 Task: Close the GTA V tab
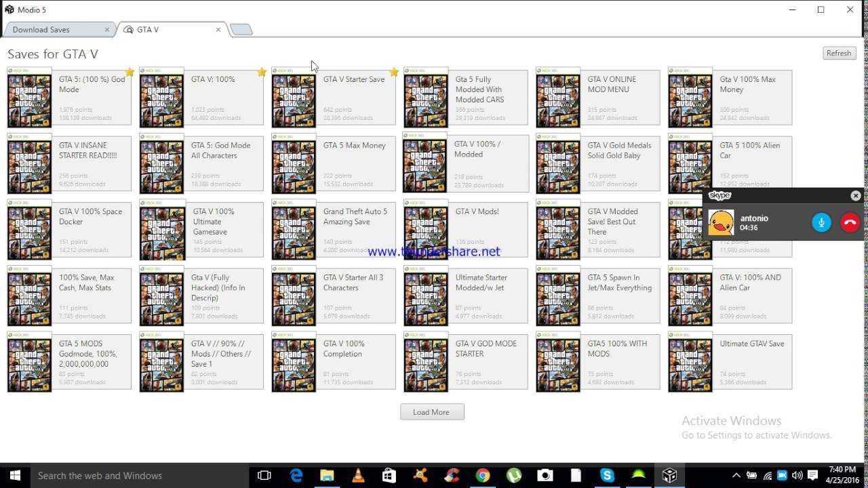218,30
